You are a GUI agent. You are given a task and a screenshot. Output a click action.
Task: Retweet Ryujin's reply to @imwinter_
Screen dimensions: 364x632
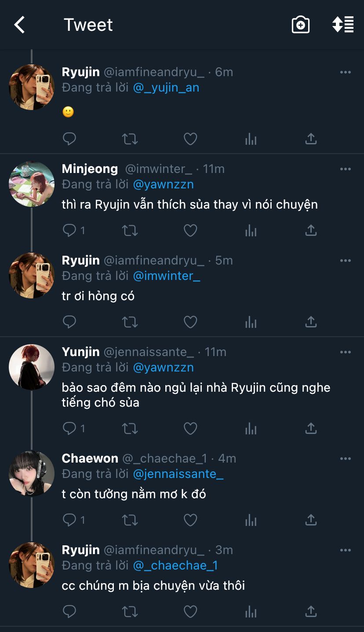[130, 322]
